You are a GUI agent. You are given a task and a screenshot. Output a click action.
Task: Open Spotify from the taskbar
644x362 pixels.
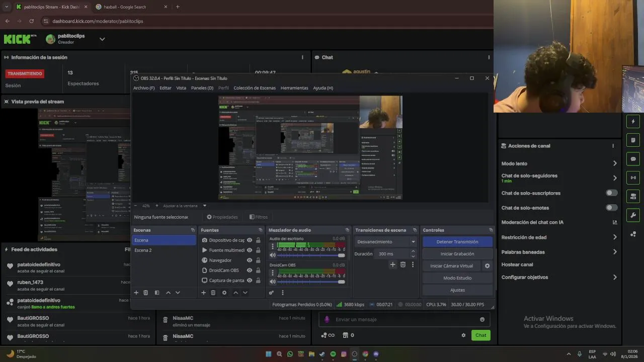click(x=333, y=354)
